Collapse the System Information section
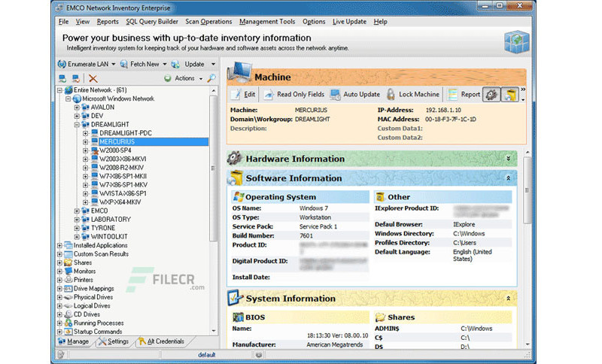This screenshot has width=602, height=364. tap(509, 298)
